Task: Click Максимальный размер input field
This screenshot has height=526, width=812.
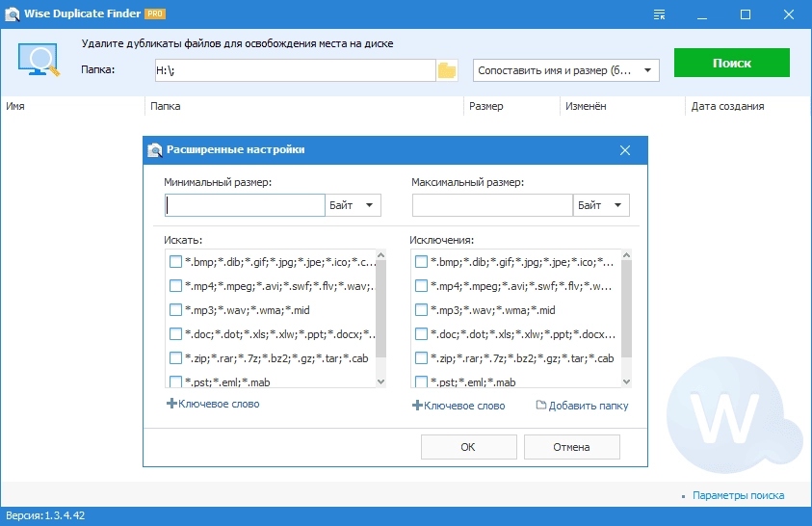Action: click(492, 205)
